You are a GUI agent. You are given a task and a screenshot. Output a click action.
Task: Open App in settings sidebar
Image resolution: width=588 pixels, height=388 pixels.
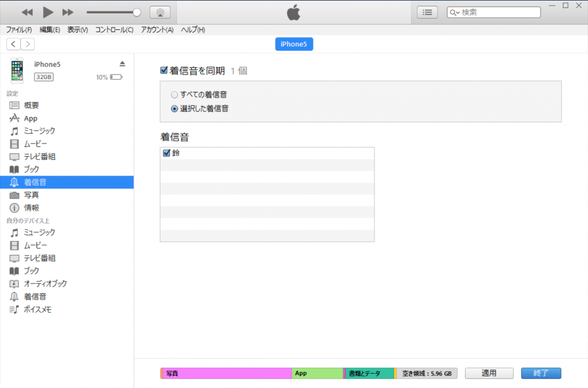point(67,118)
